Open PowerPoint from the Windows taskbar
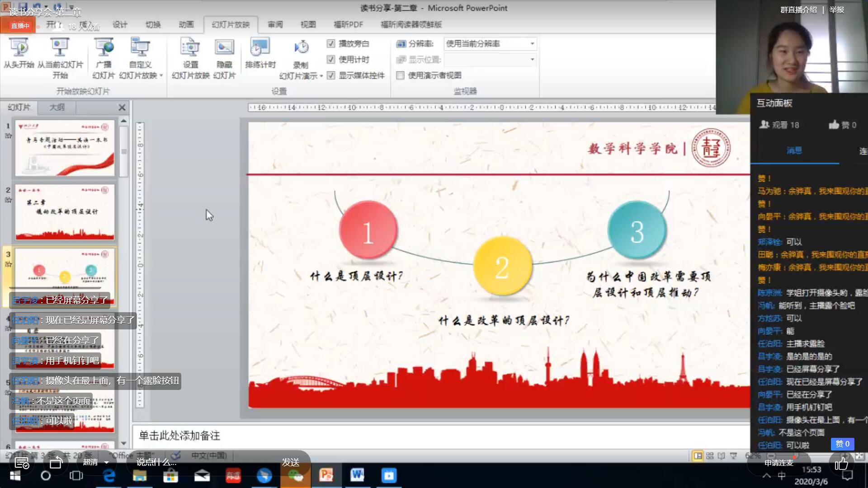 (326, 475)
